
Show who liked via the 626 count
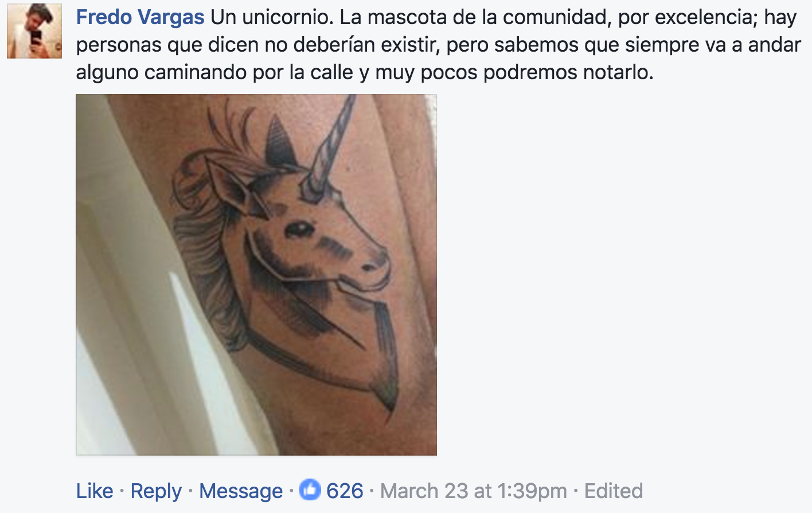pos(345,491)
